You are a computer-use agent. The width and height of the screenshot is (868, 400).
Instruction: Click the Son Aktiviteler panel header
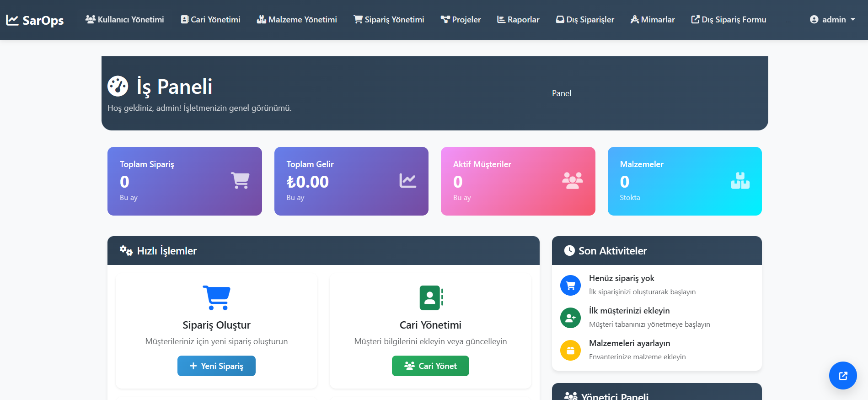click(x=657, y=251)
